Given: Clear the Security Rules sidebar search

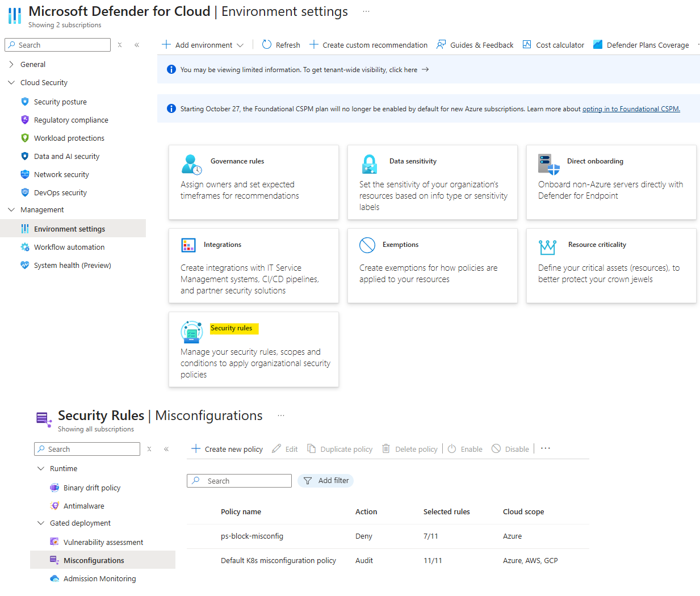Looking at the screenshot, I should [x=149, y=449].
